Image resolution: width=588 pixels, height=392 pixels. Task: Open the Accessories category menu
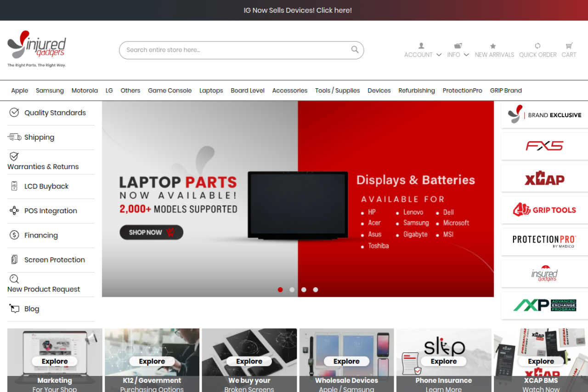click(290, 91)
